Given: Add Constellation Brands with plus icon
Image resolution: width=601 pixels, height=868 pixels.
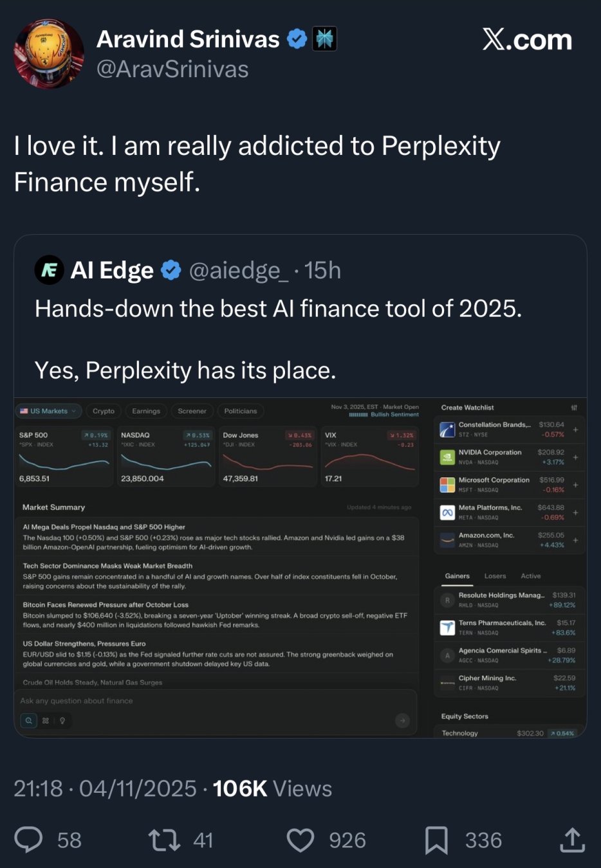Looking at the screenshot, I should [x=575, y=429].
